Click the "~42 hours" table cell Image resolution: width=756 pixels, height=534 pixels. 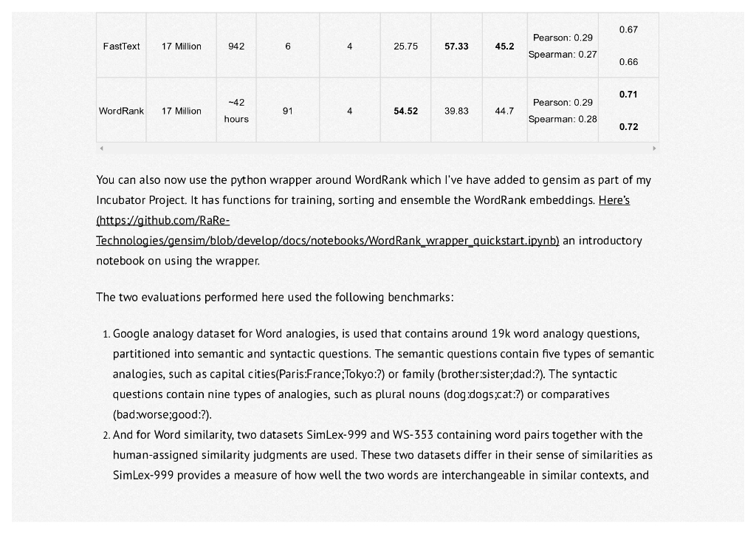point(236,111)
